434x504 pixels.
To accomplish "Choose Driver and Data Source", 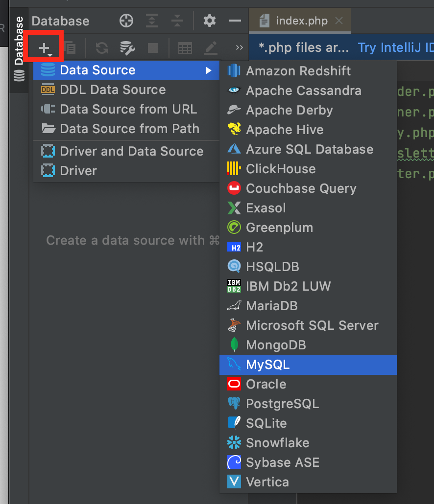I will click(x=126, y=151).
